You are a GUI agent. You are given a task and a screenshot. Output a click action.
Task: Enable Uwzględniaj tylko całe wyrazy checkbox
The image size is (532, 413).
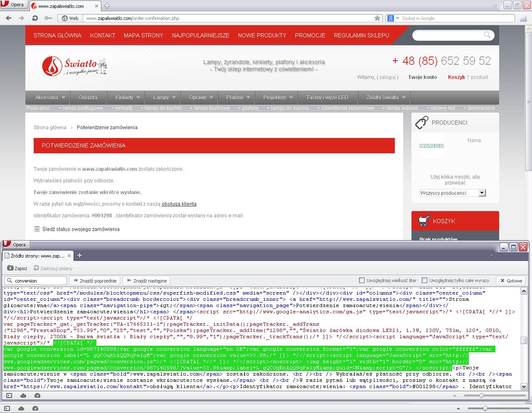424,280
